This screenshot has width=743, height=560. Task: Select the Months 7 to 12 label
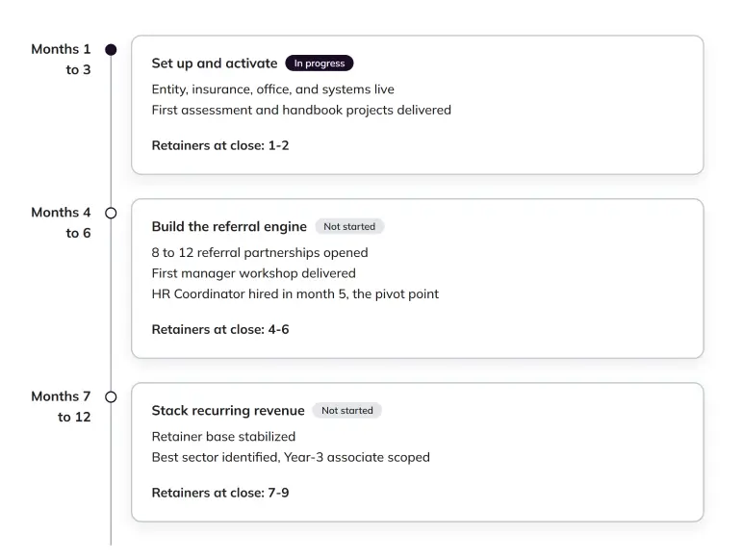click(x=61, y=406)
